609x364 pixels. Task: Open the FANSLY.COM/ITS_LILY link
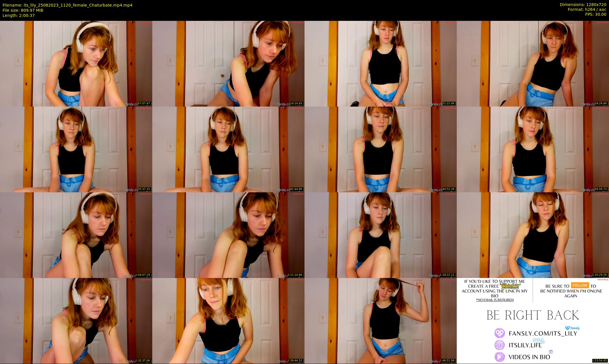(543, 333)
